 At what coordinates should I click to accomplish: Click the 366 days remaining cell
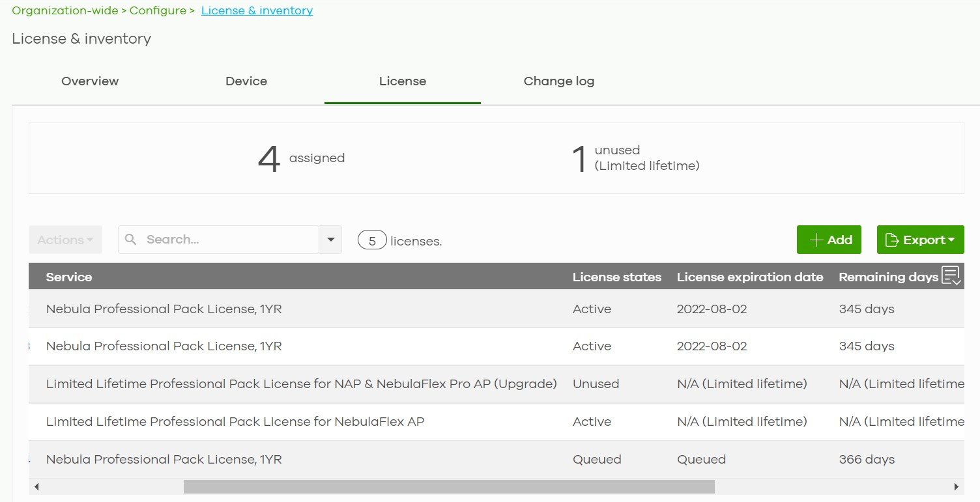(x=867, y=459)
